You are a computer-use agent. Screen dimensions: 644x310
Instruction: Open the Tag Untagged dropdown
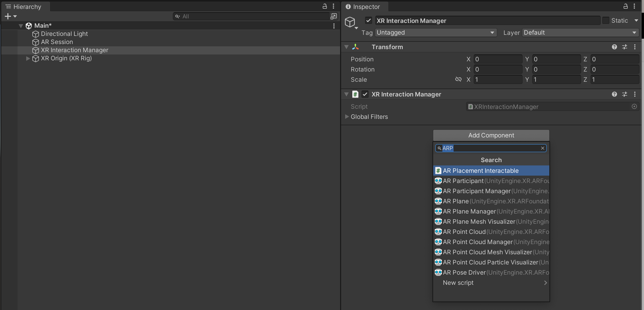436,33
